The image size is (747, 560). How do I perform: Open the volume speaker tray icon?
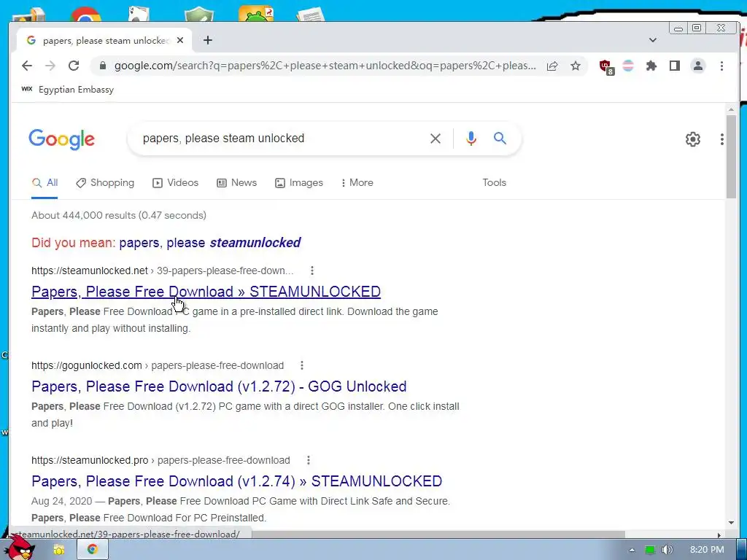[667, 550]
